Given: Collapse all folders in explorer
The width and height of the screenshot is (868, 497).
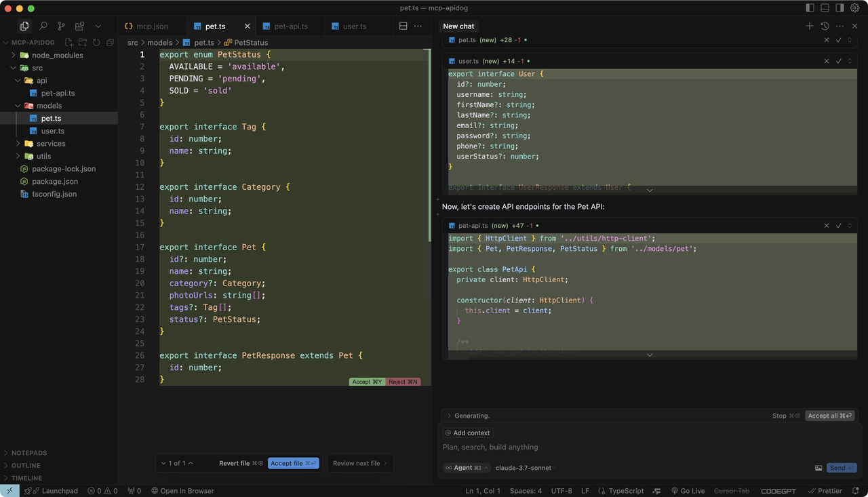Looking at the screenshot, I should click(x=110, y=43).
